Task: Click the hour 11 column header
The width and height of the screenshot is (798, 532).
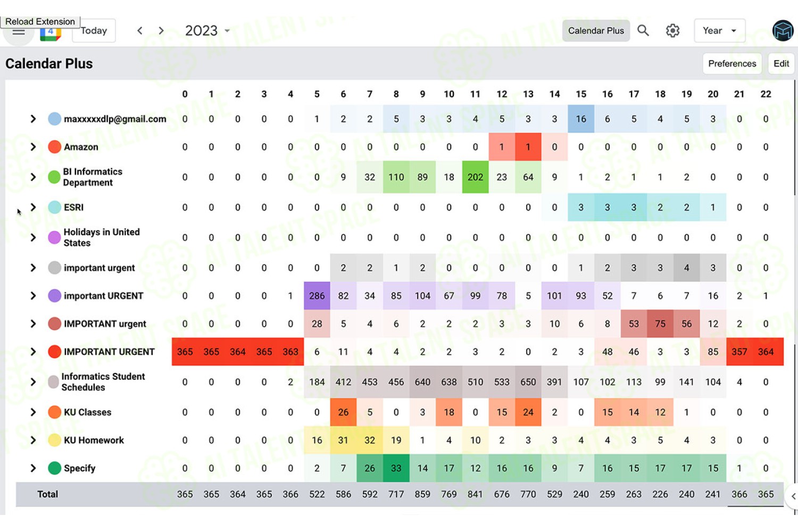Action: (475, 94)
